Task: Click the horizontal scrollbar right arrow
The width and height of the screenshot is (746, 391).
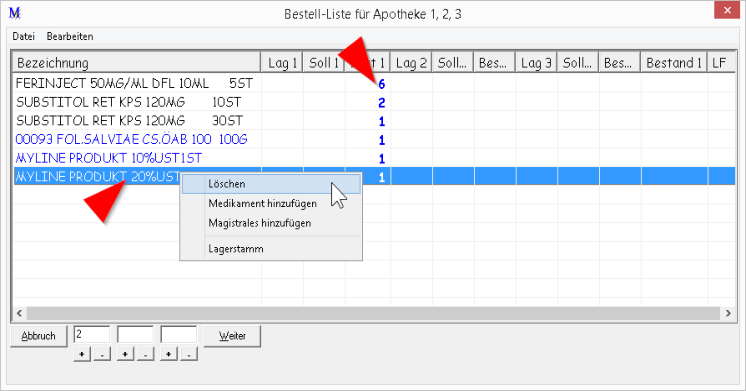Action: click(x=728, y=313)
